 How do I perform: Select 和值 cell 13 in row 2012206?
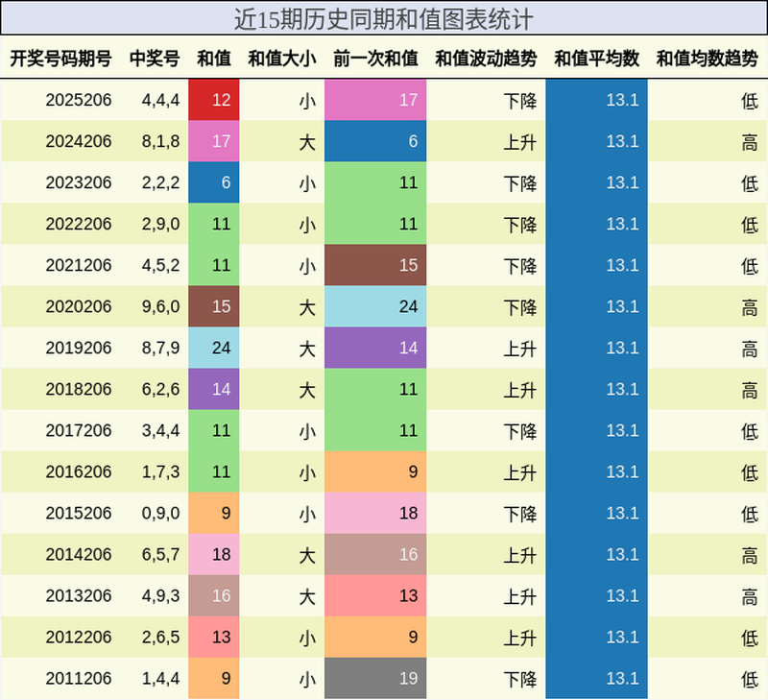214,637
